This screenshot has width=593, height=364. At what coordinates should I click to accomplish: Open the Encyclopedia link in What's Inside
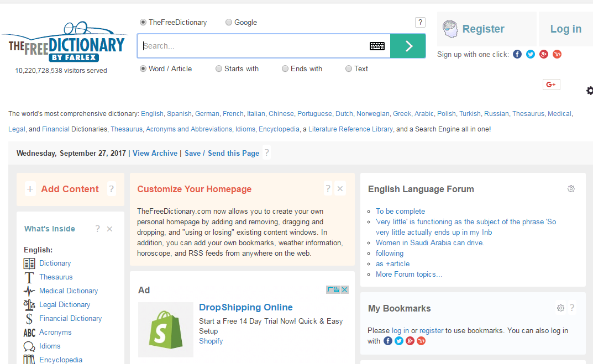tap(61, 360)
